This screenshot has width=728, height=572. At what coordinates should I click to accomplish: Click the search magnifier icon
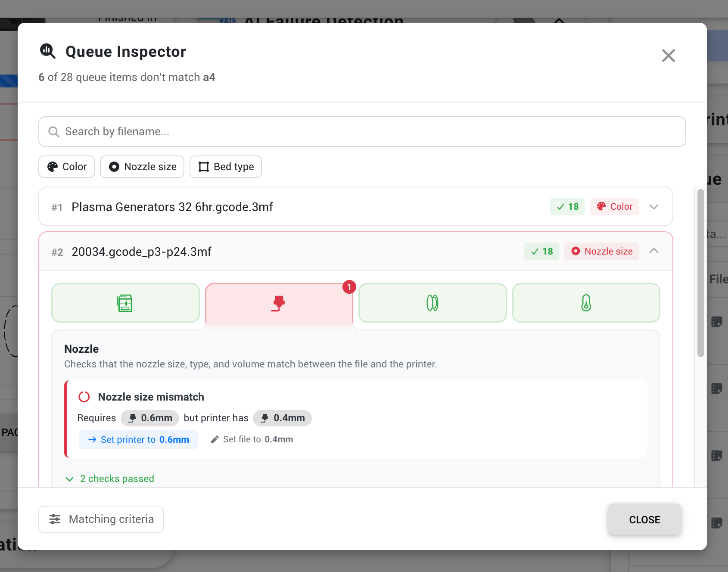coord(54,131)
